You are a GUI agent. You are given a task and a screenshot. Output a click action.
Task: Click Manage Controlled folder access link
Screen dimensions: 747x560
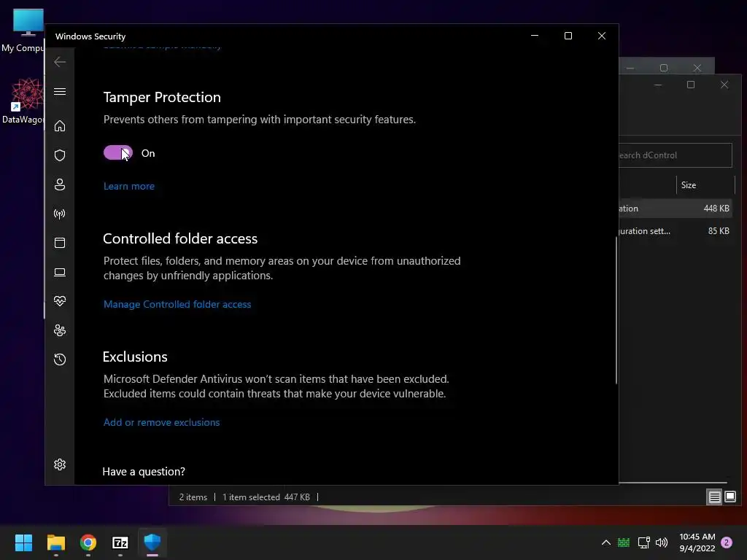(177, 304)
